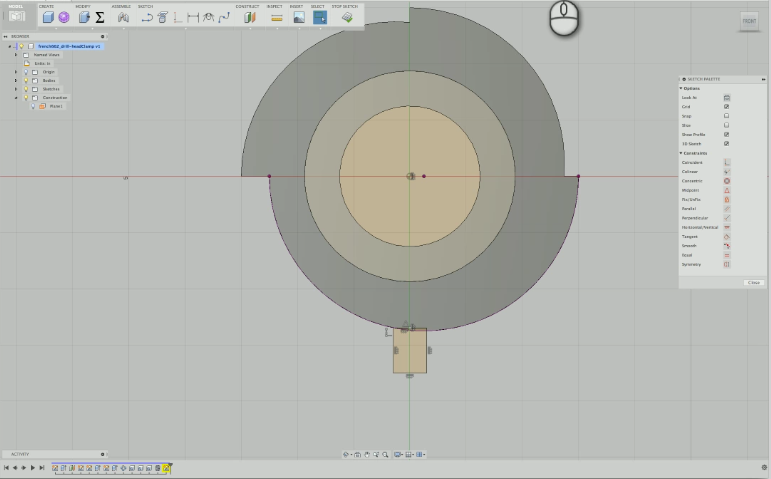Click the Look At icon in palette
The image size is (771, 479).
click(727, 97)
